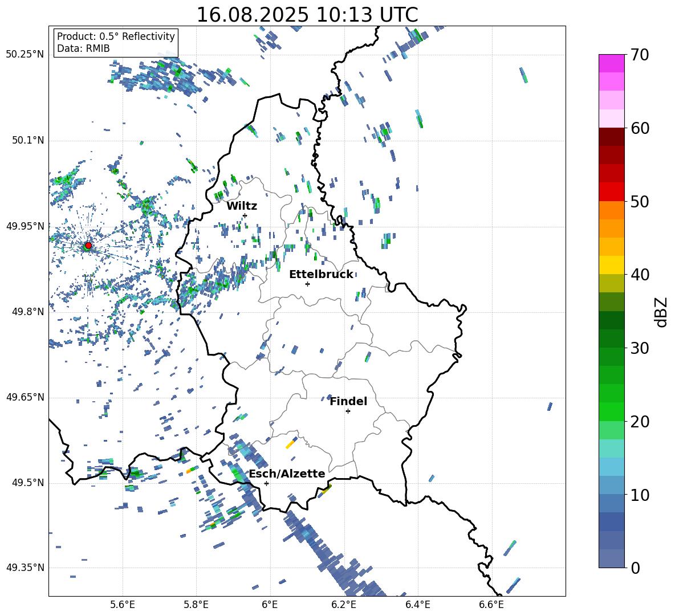Click the colorbar tick value 60

640,128
